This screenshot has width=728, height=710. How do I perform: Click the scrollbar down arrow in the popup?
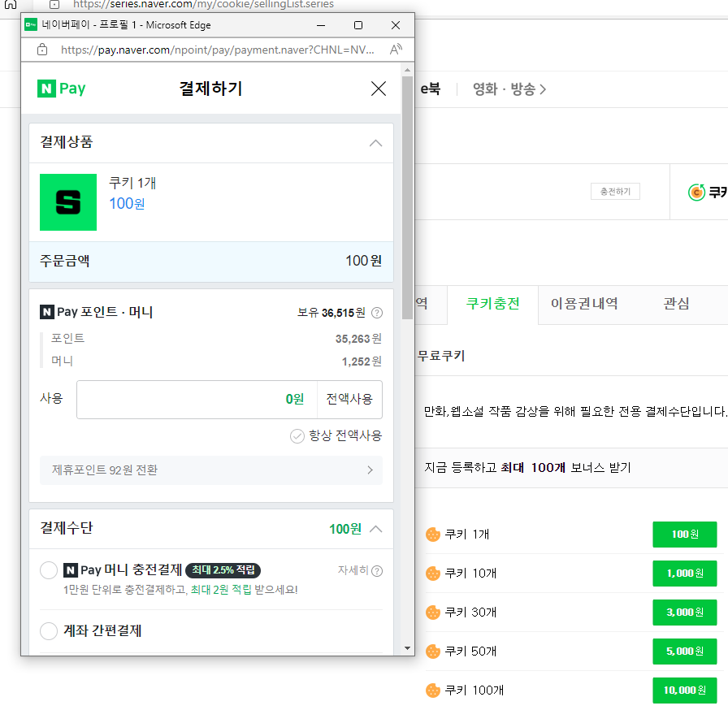pos(407,648)
